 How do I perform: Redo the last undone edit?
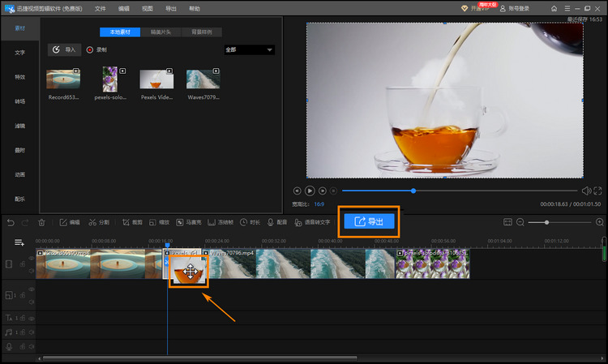(25, 222)
